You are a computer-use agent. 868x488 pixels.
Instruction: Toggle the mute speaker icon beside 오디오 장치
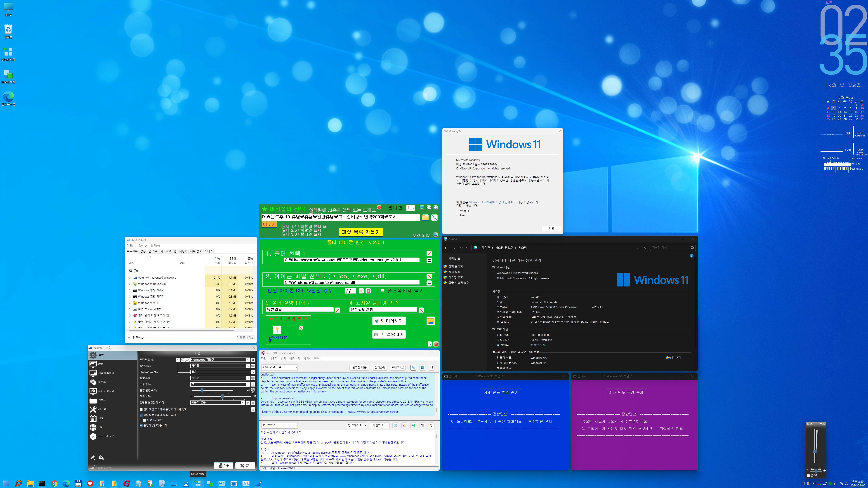point(183,360)
